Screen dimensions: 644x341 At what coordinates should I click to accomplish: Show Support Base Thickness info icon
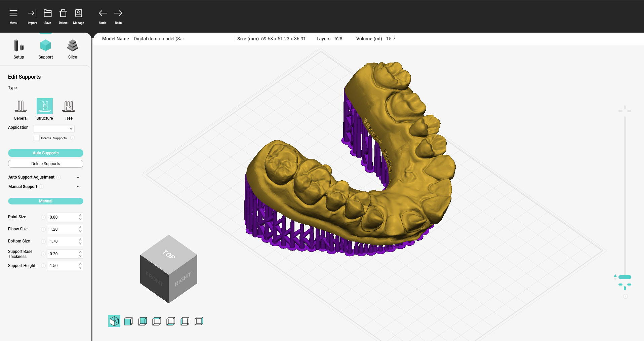pyautogui.click(x=43, y=254)
